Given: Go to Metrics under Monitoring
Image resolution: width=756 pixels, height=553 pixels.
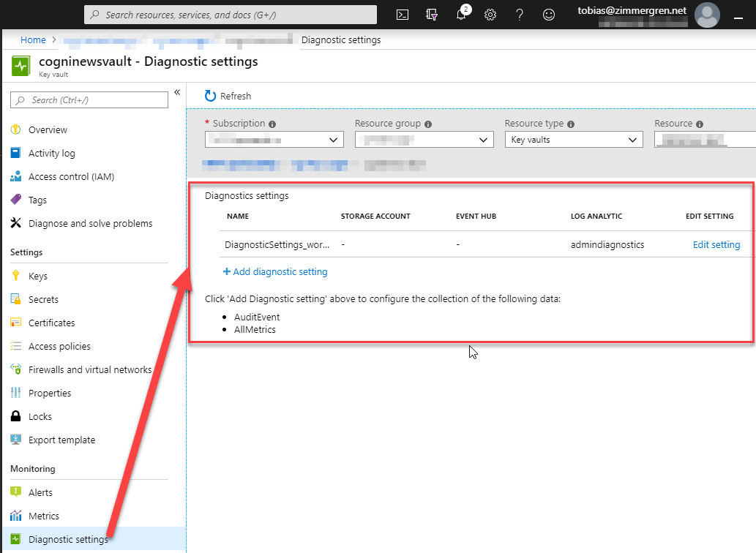Looking at the screenshot, I should (x=43, y=516).
